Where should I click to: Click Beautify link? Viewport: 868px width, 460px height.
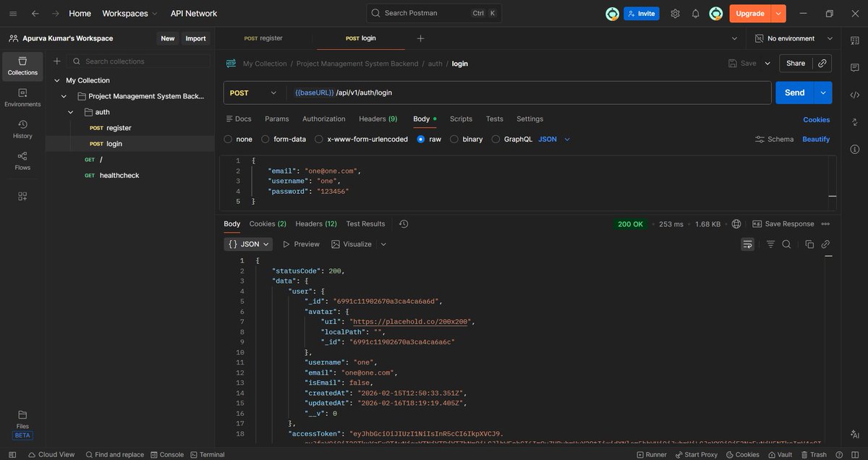point(816,139)
